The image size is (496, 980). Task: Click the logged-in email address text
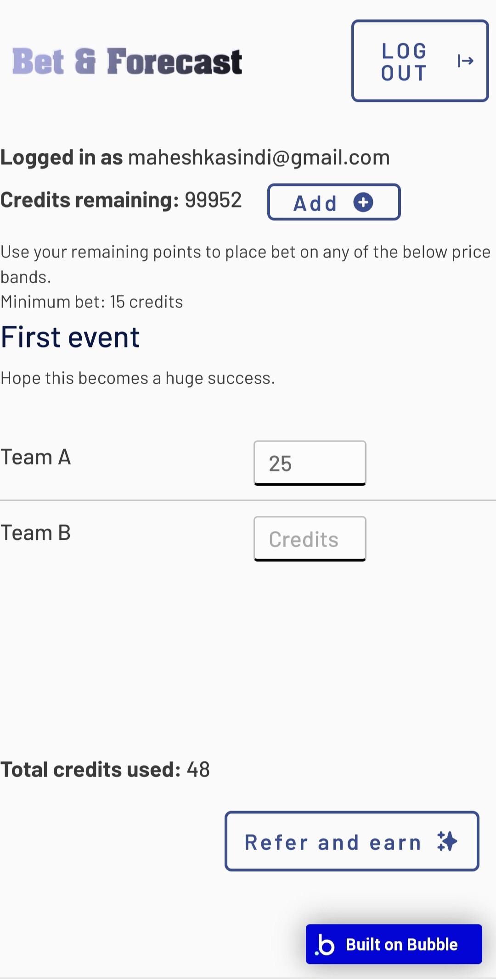pos(259,157)
